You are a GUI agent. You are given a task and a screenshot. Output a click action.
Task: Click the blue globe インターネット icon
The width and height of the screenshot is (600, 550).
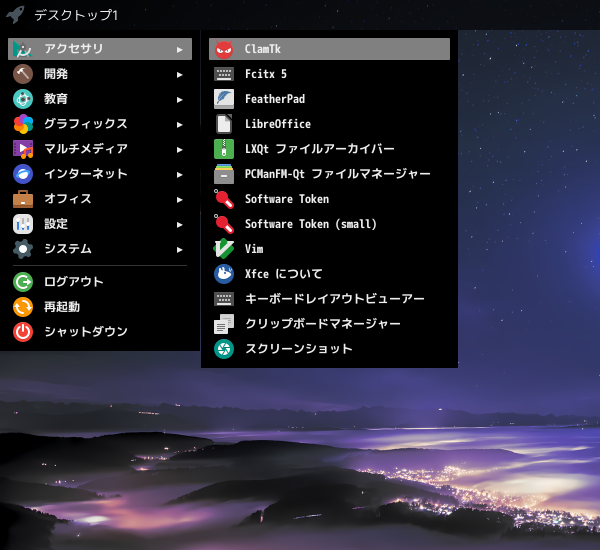click(23, 174)
